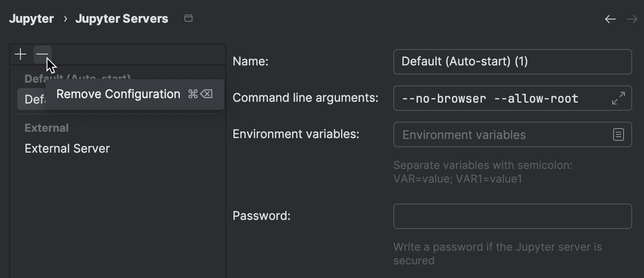Select External Server in the list
644x278 pixels.
[x=67, y=148]
